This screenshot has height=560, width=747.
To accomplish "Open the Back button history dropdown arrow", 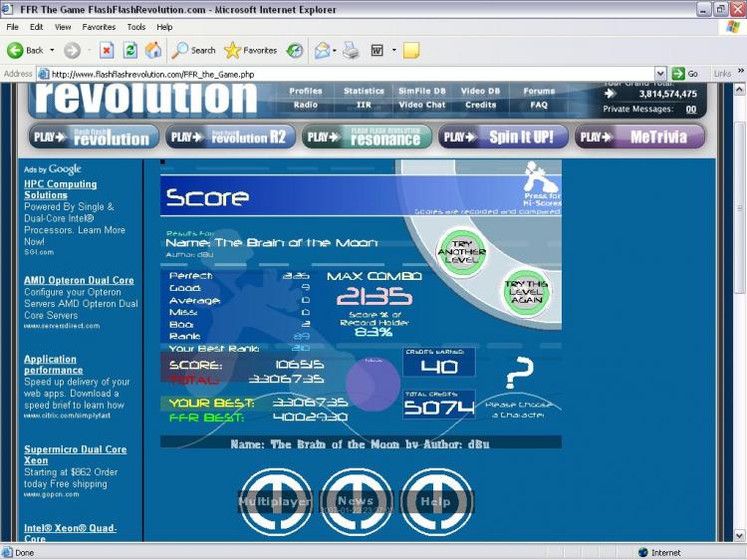I will (x=53, y=50).
